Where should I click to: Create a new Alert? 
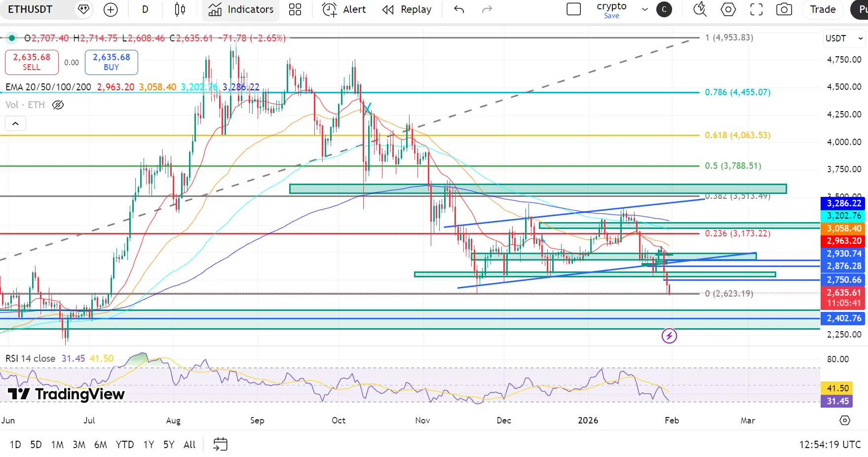[x=343, y=9]
